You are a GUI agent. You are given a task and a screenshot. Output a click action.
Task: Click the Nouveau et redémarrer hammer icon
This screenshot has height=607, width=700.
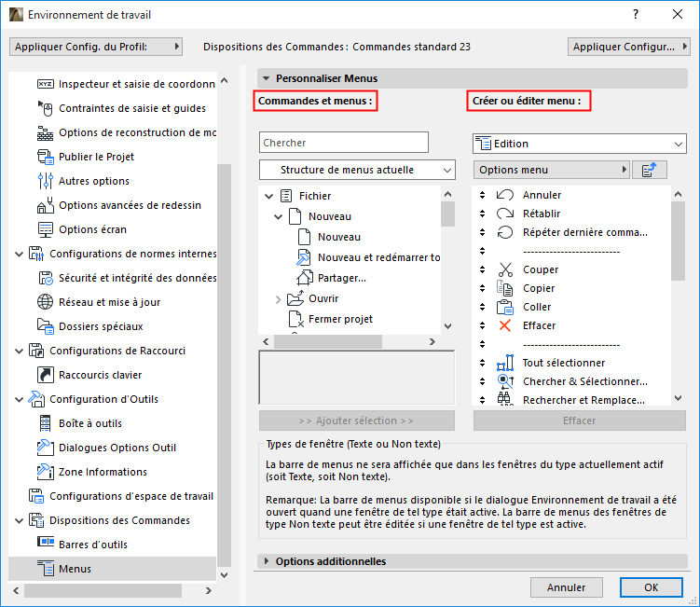[x=304, y=257]
